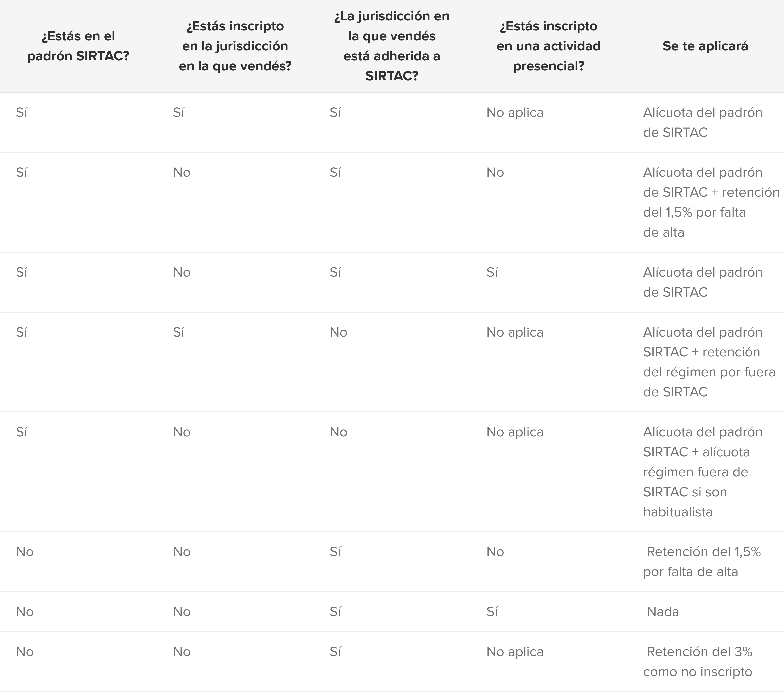
Task: Click 'No aplica' in the 'régimen por fuera' row
Action: coord(515,332)
